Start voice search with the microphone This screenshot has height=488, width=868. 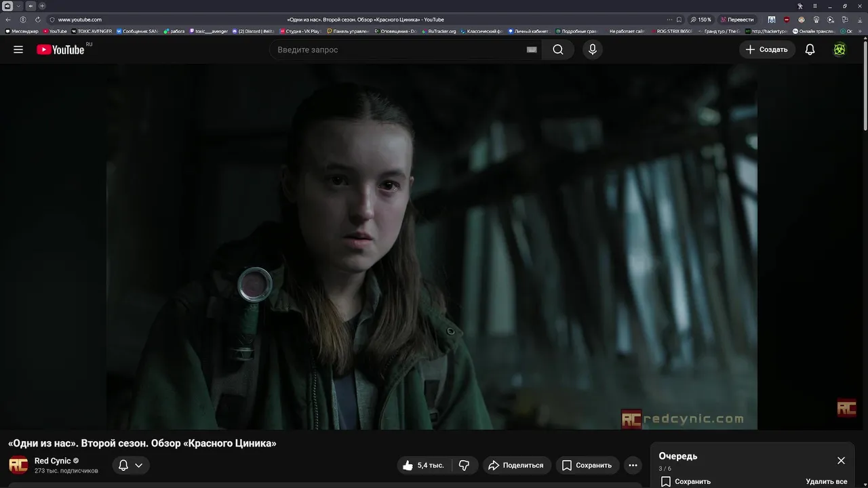(x=593, y=49)
